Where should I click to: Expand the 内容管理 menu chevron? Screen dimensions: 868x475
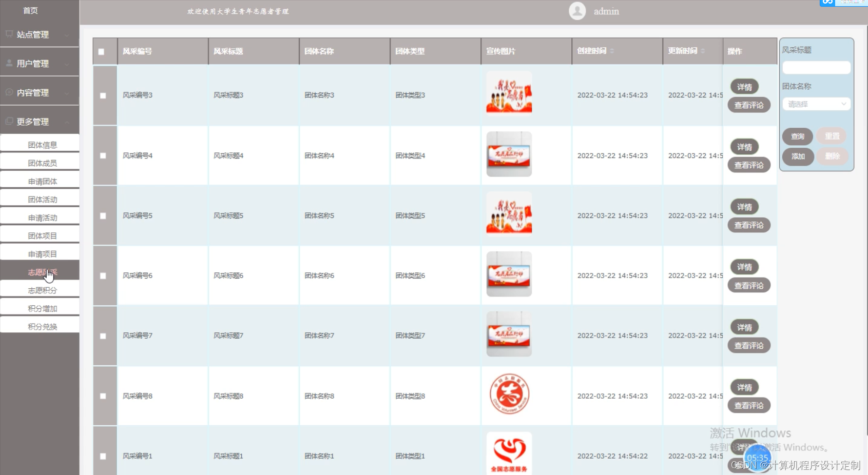[x=67, y=93]
